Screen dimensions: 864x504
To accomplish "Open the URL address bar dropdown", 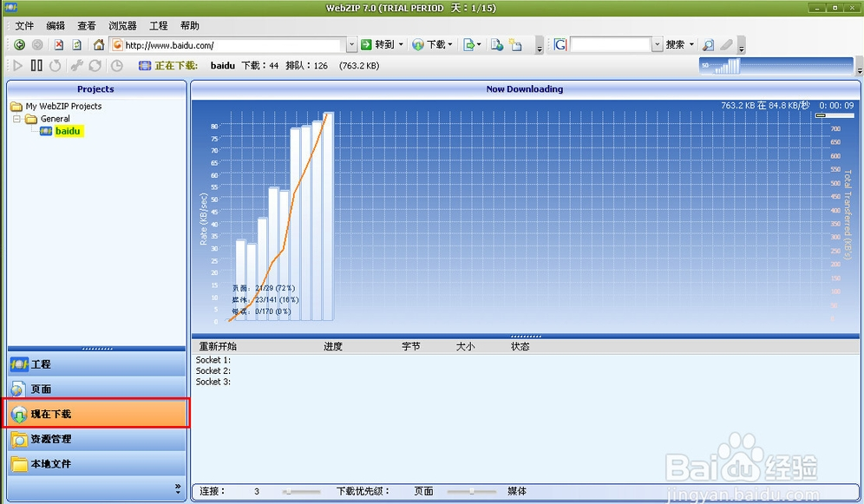I will [x=351, y=45].
